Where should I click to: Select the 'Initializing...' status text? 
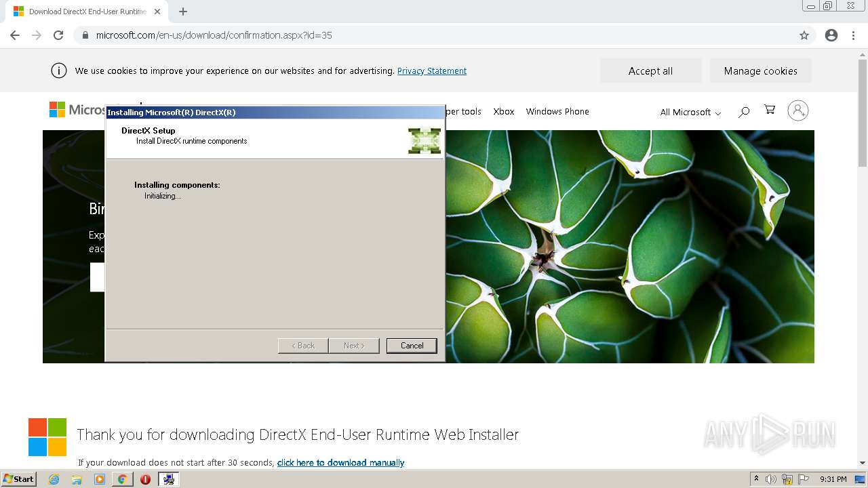click(163, 196)
